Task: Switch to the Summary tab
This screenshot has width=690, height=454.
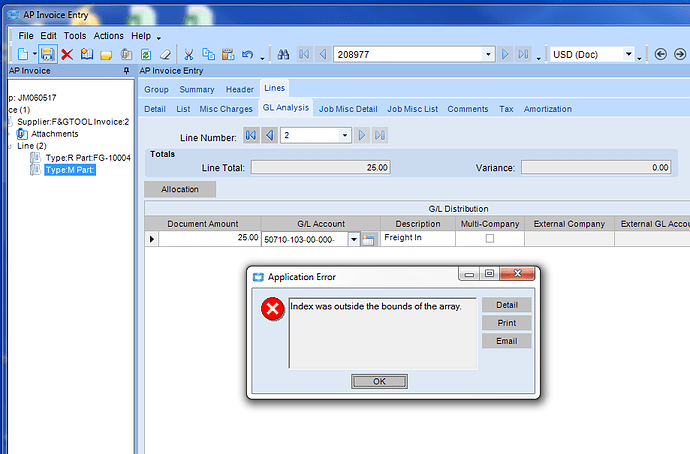Action: 197,89
